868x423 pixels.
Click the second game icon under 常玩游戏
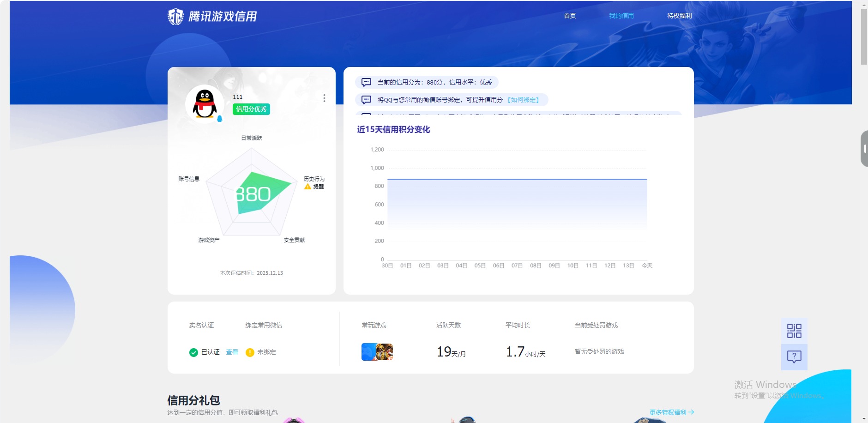pos(386,351)
